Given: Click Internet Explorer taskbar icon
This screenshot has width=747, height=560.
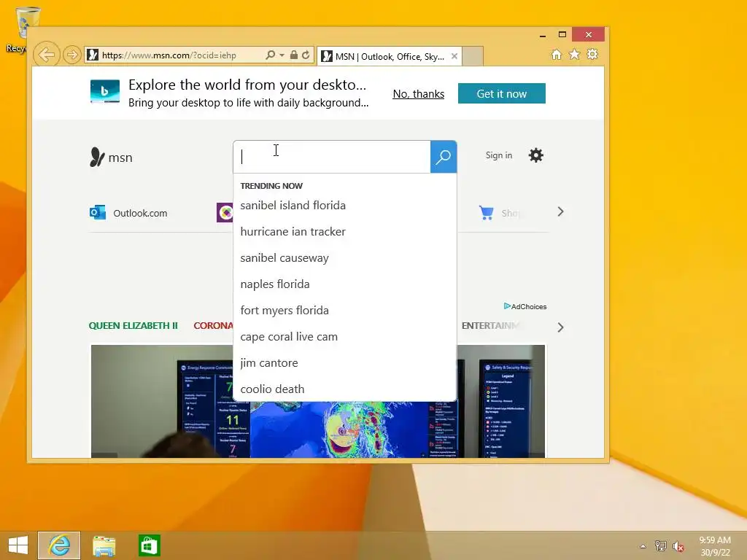Looking at the screenshot, I should (x=59, y=545).
